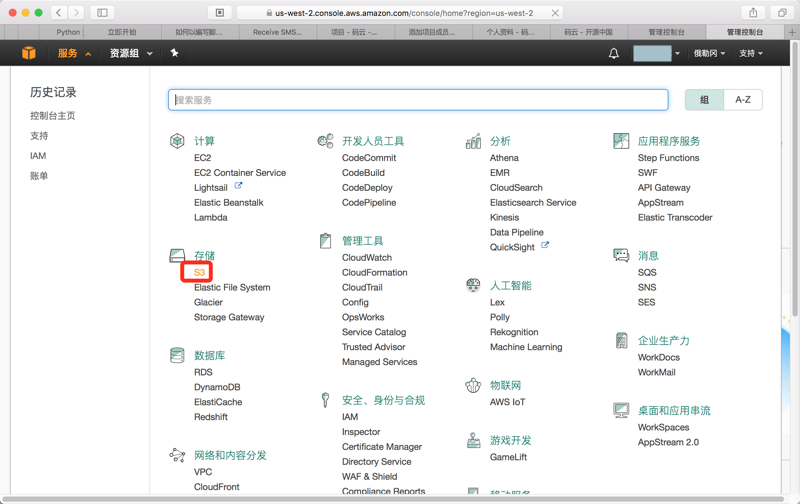800x504 pixels.
Task: Click the Lightsail external link icon
Action: 238,186
